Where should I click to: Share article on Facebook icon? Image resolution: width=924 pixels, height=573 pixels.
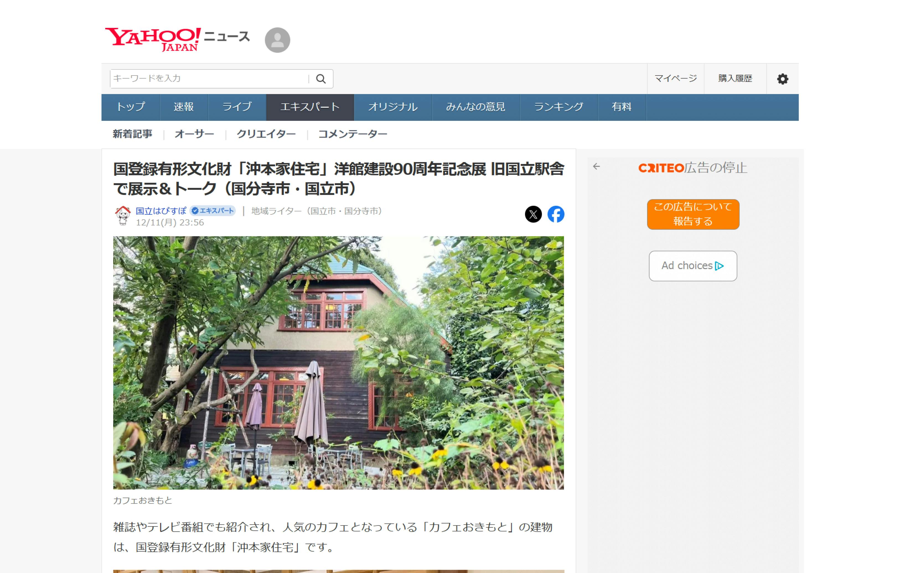click(555, 214)
